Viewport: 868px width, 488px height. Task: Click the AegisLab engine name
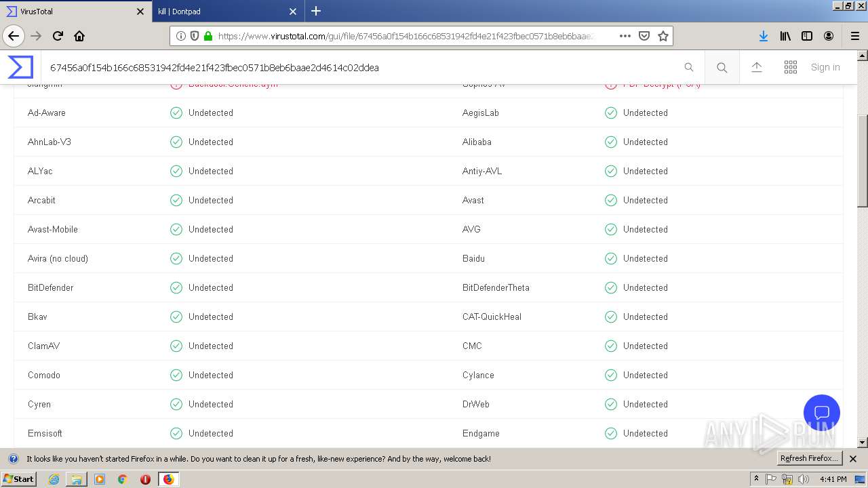tap(481, 113)
